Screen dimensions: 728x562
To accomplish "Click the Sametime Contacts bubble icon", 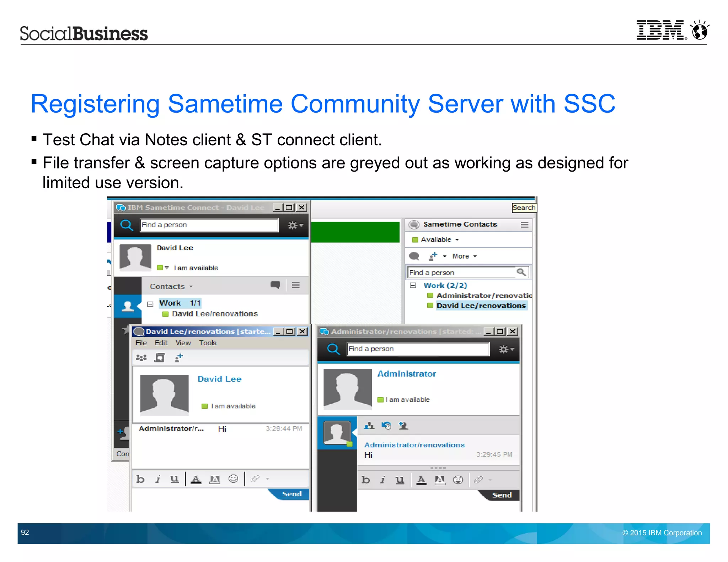I will point(414,225).
